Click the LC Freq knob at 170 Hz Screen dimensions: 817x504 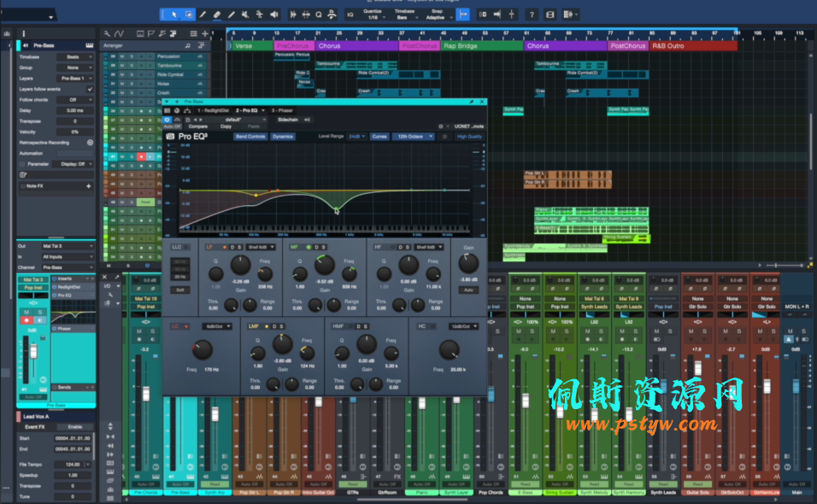203,350
